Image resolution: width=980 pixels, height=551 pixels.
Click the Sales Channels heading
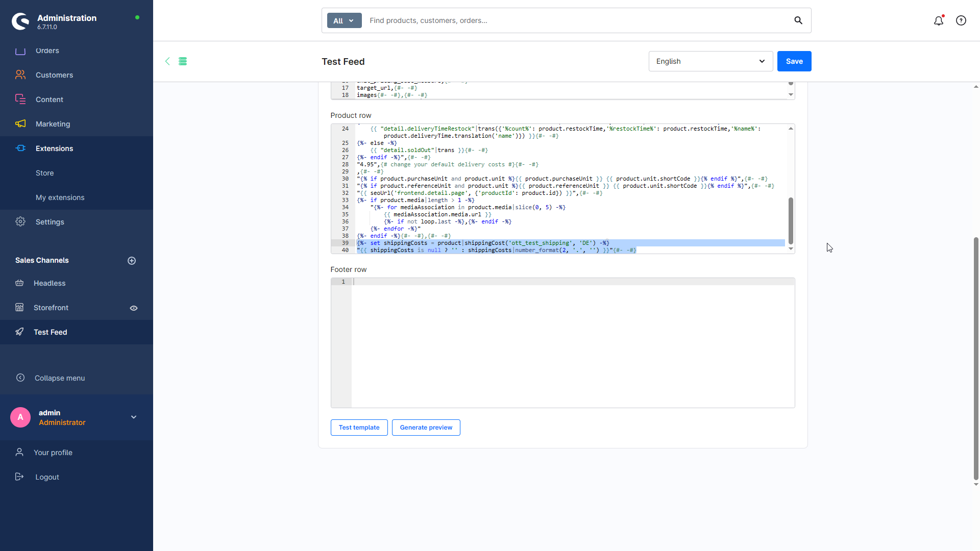42,260
